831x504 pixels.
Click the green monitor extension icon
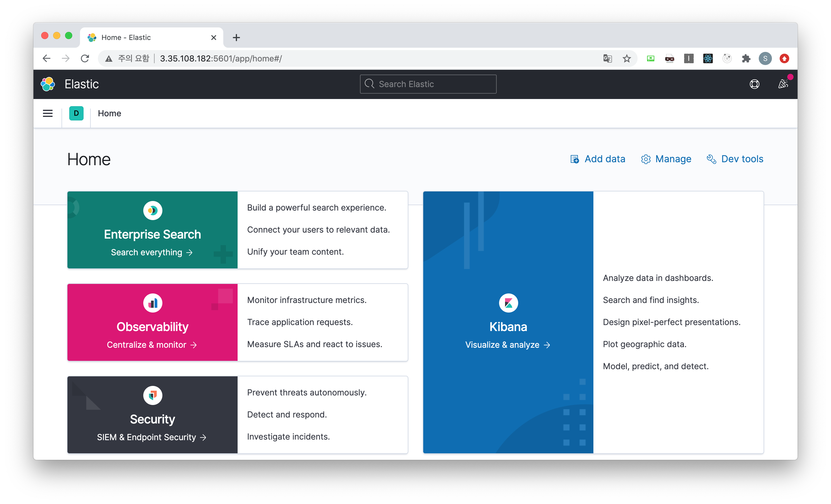651,59
